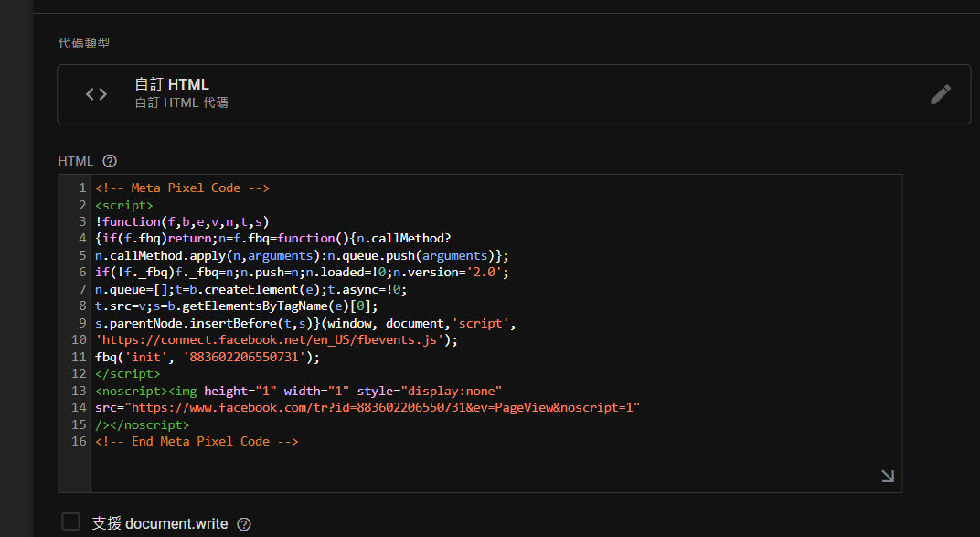This screenshot has width=980, height=537.
Task: Click the 自訂 HTML 代碼 subtitle text
Action: 181,102
